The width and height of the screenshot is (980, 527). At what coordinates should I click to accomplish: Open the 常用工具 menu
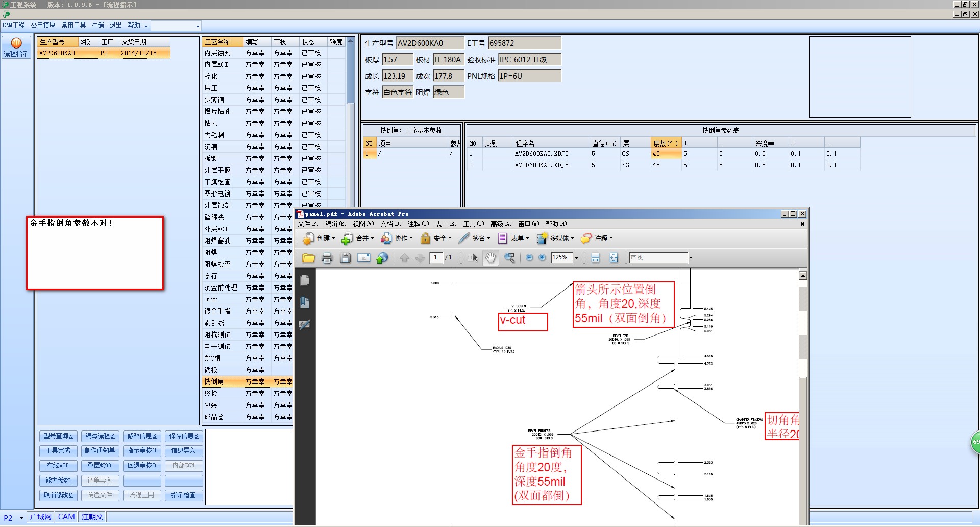pos(73,25)
